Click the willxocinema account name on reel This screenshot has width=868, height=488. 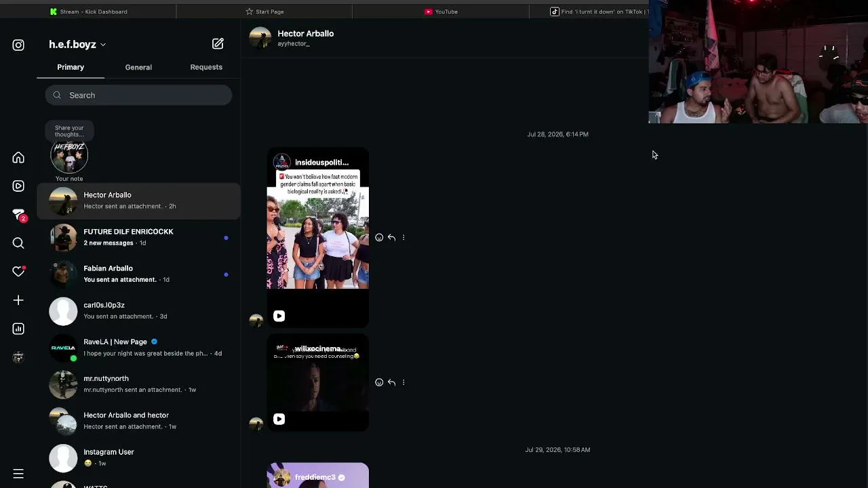click(x=321, y=349)
